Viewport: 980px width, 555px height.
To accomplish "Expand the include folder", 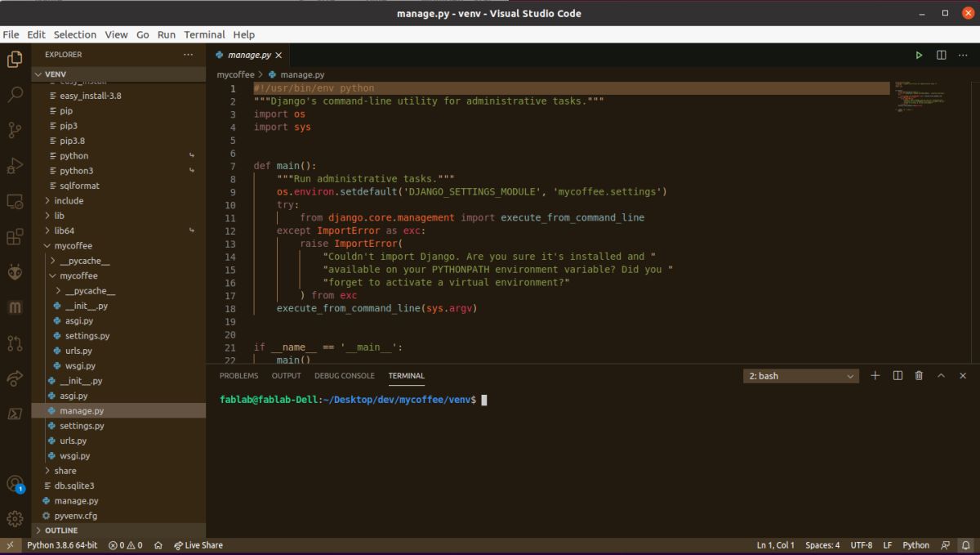I will pyautogui.click(x=118, y=200).
